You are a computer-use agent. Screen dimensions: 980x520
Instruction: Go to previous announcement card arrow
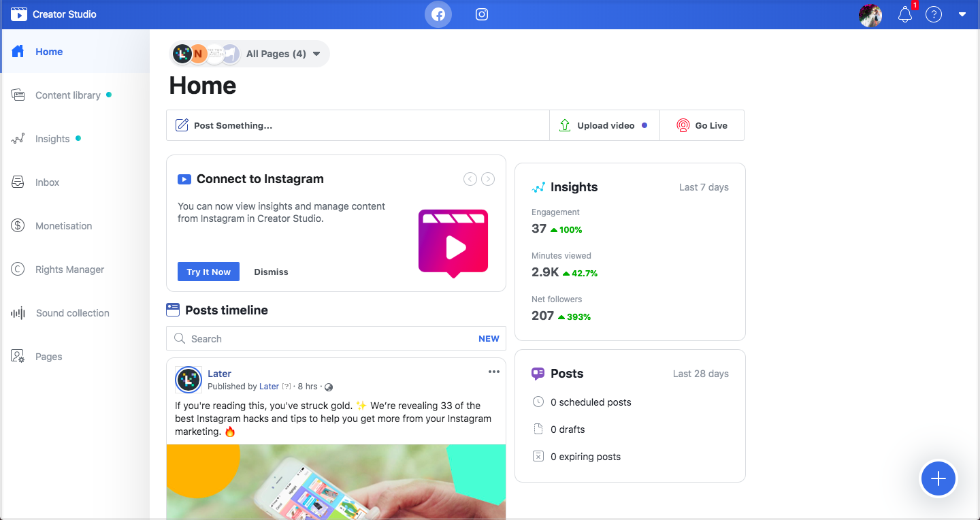470,179
